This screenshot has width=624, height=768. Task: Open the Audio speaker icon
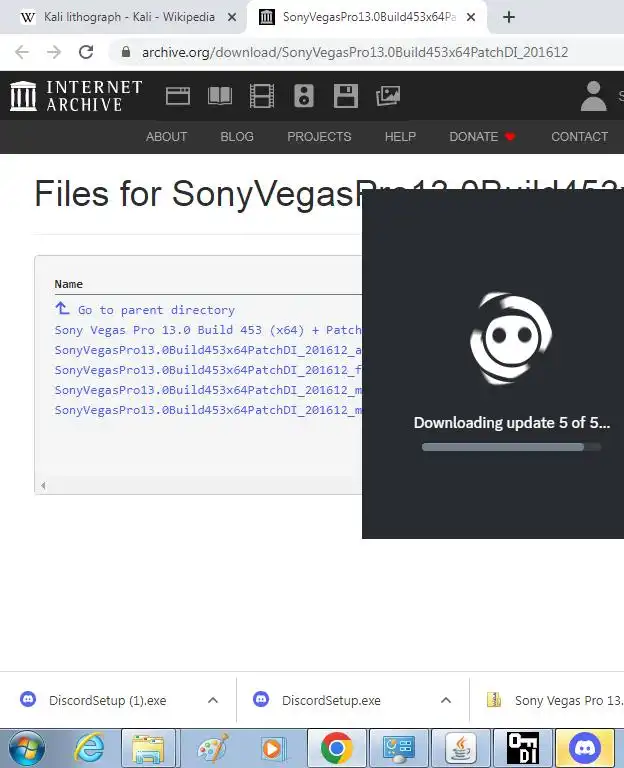point(304,96)
